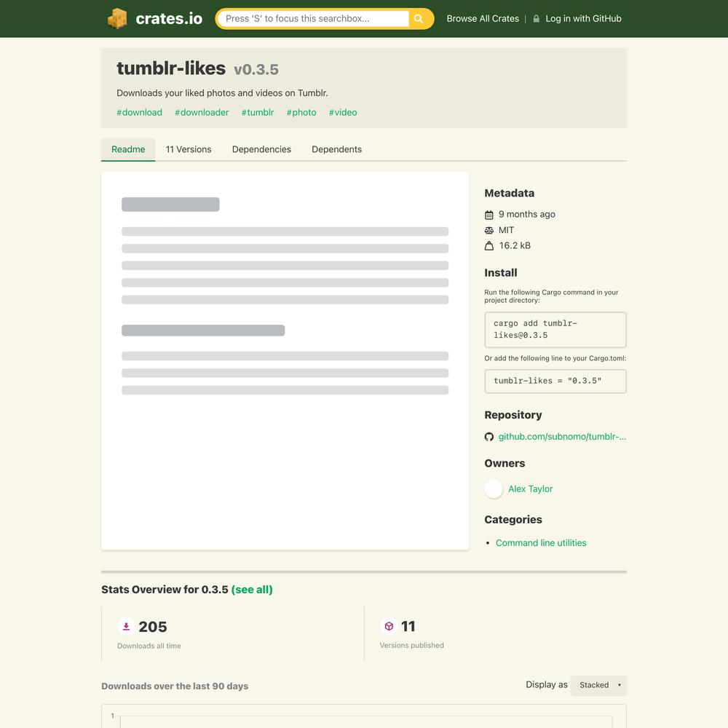
Task: Open the #download keyword
Action: coord(139,112)
